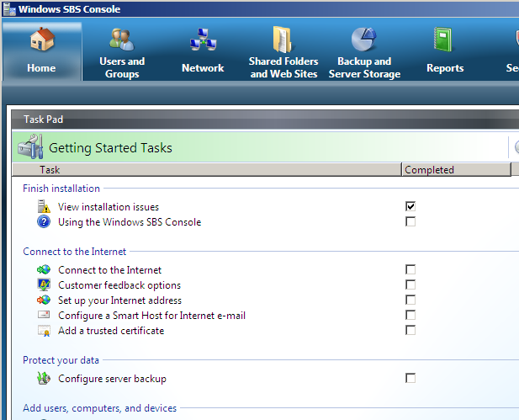Click Add users, computers, and devices heading
The width and height of the screenshot is (519, 420).
click(99, 408)
